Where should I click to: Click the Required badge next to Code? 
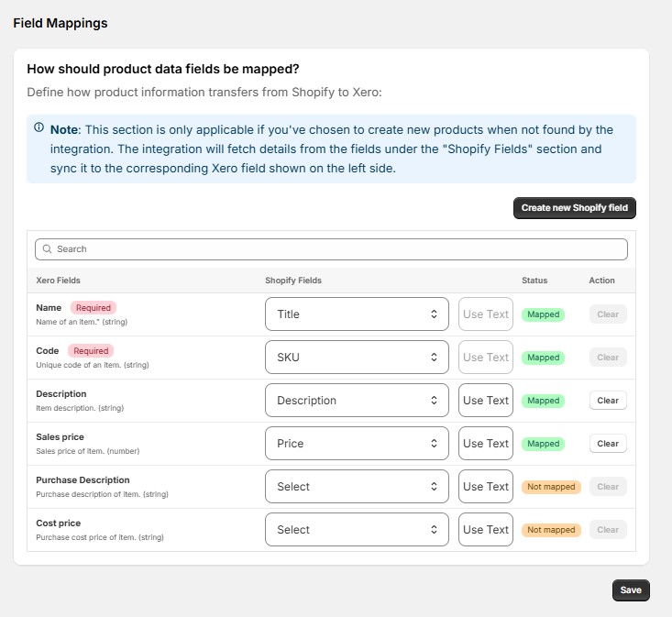point(91,351)
